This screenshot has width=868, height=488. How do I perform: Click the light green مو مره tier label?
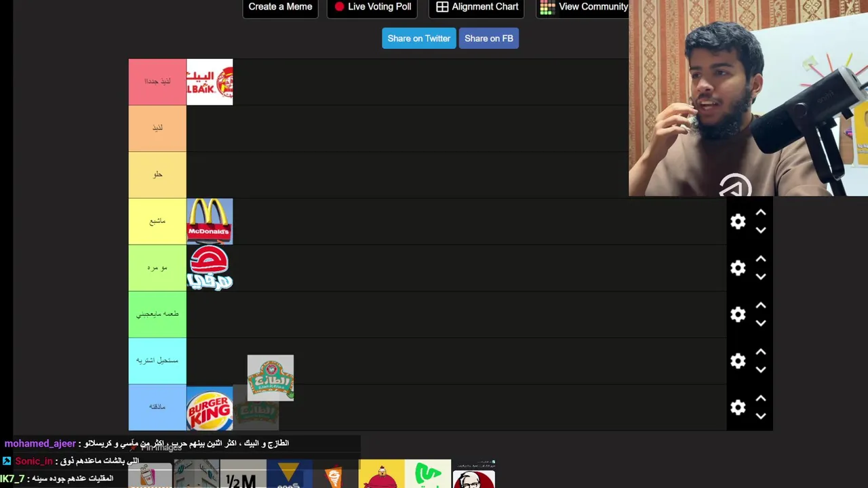pyautogui.click(x=157, y=268)
